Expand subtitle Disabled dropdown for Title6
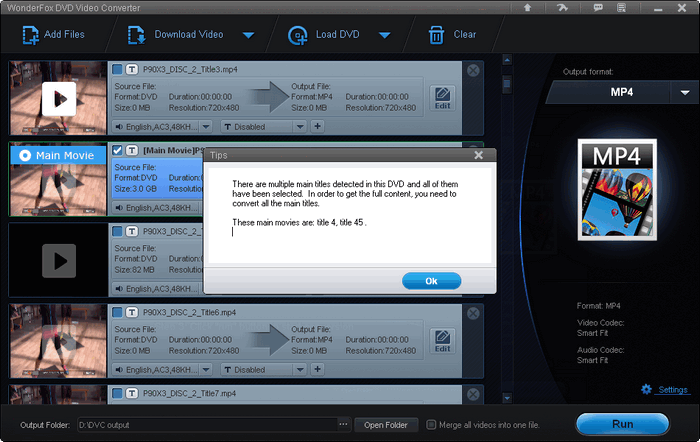Screen dimensions: 700x442 tap(300, 370)
